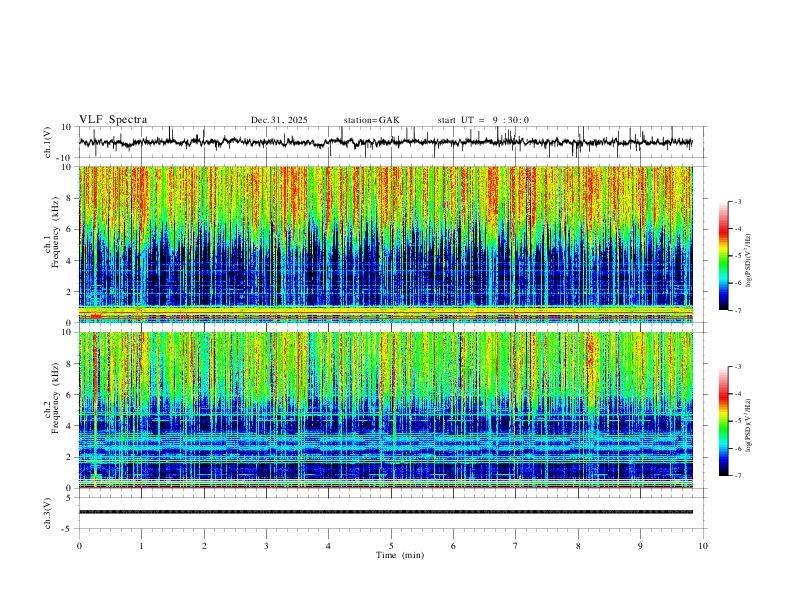Click the time axis tick label '8'
Screen dimensions: 792x612
(578, 546)
